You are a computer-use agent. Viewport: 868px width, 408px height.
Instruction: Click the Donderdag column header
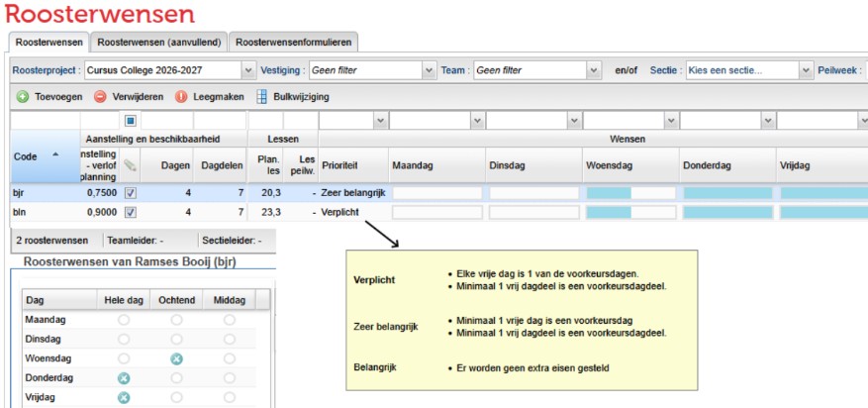727,165
